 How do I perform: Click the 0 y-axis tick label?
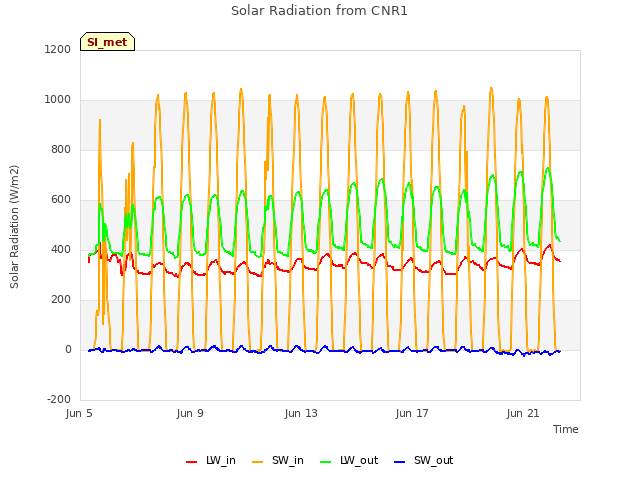pyautogui.click(x=68, y=349)
